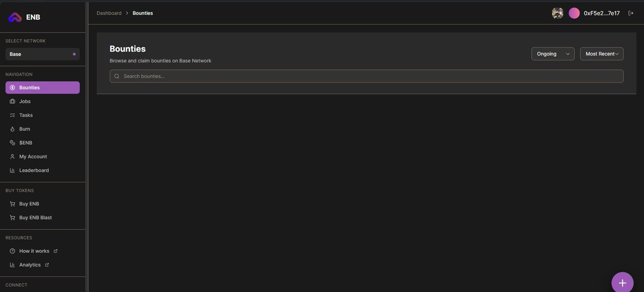Click the bar chart icon beside Analytics
This screenshot has height=292, width=644.
(12, 265)
